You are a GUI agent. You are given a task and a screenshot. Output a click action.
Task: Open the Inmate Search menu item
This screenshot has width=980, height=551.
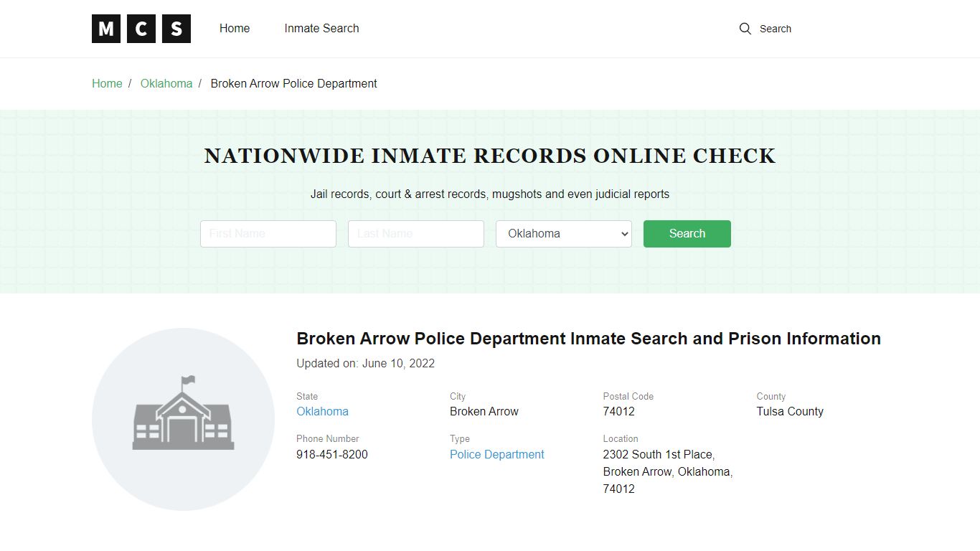[321, 29]
